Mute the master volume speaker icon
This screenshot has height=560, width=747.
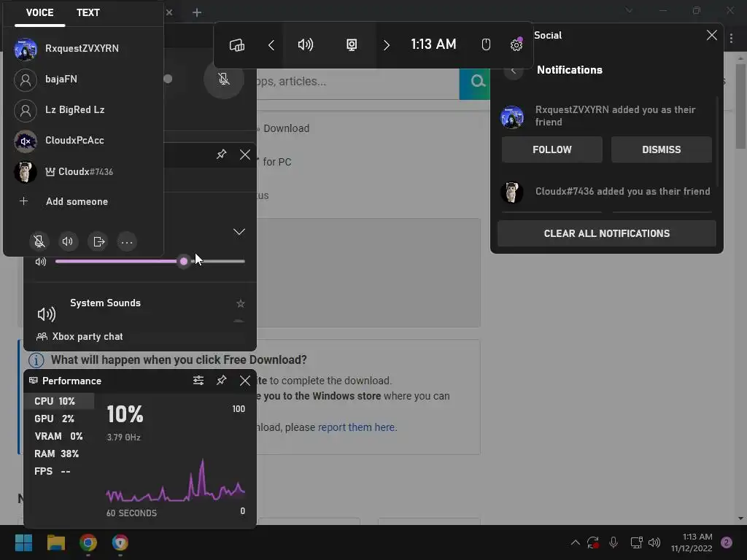[x=41, y=262]
